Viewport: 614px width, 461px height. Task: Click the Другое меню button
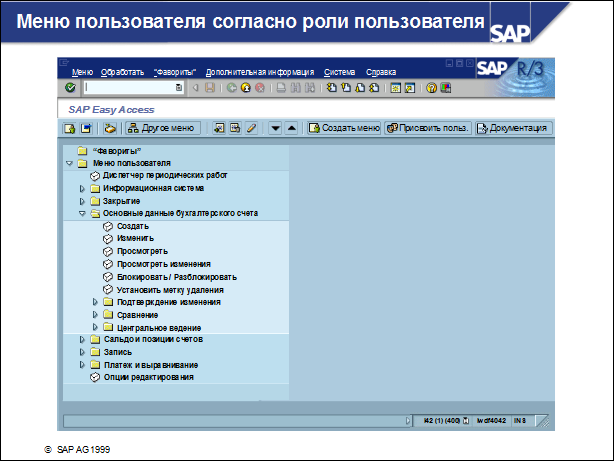pos(161,128)
